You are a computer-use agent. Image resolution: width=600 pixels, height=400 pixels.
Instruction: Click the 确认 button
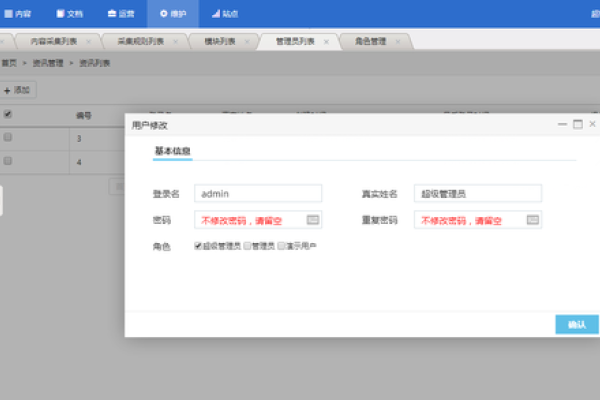point(577,325)
